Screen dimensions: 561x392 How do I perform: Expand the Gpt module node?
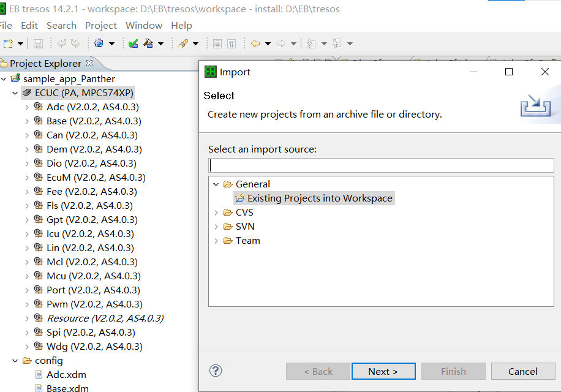(27, 220)
